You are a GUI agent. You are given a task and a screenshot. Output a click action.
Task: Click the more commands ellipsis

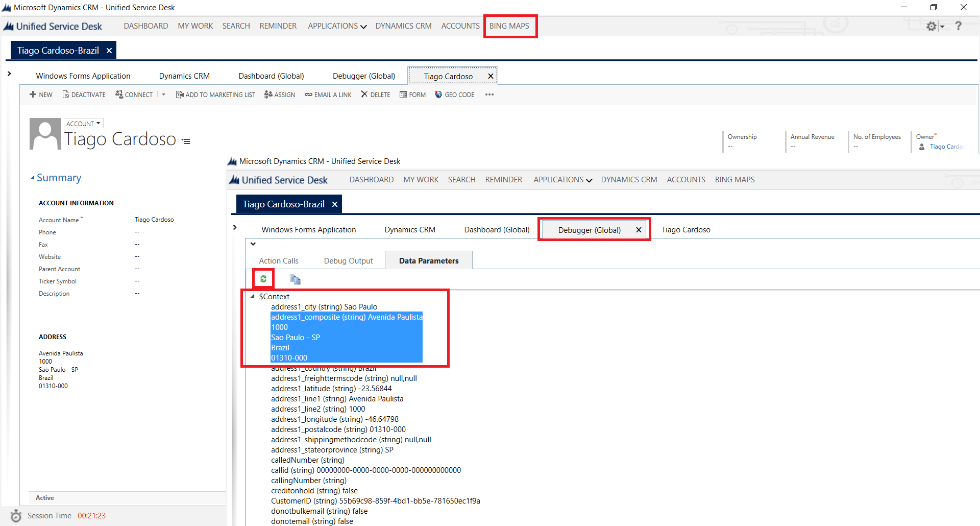coord(489,94)
